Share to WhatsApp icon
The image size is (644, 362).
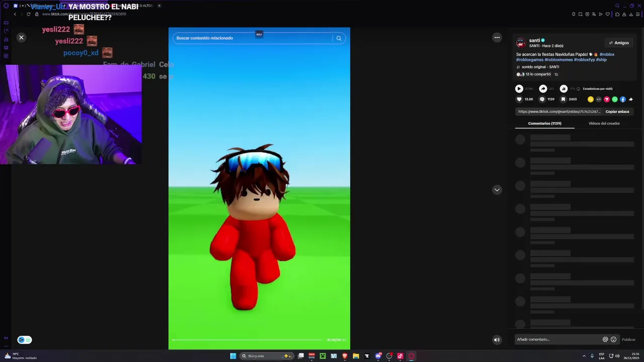tap(615, 100)
